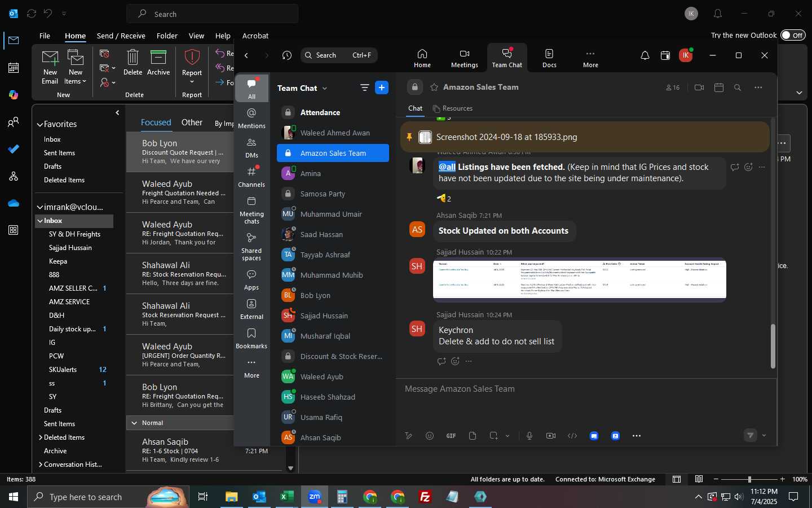Click chat message scrollbar thumb
This screenshot has width=812, height=508.
pyautogui.click(x=773, y=345)
